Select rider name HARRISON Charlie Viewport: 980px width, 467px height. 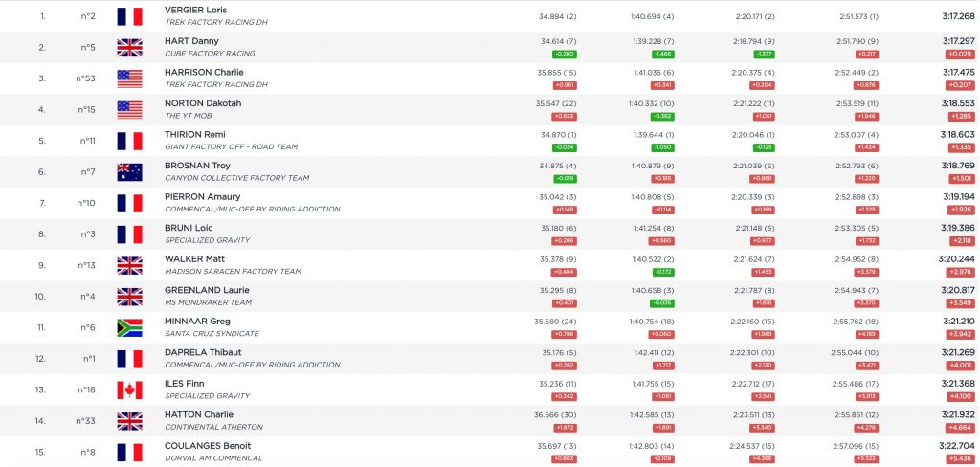(x=204, y=72)
